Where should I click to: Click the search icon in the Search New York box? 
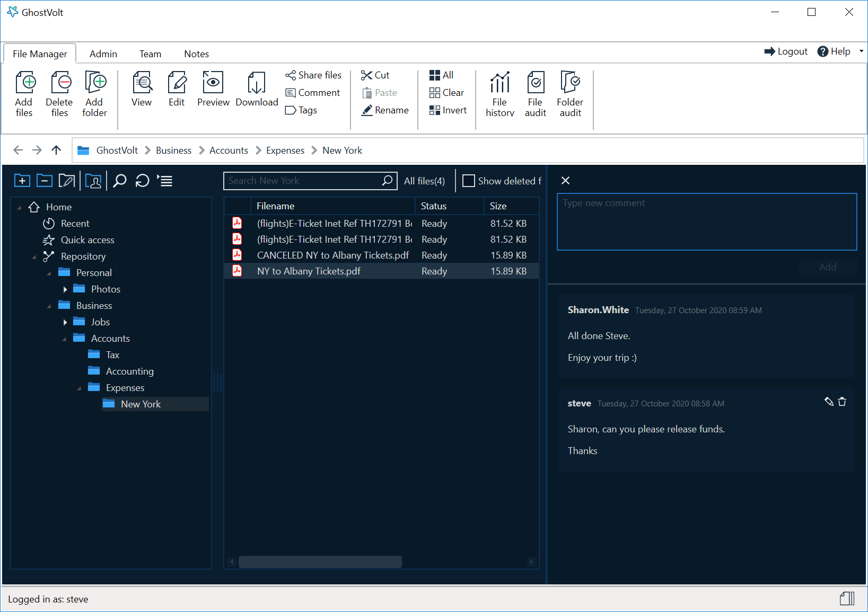[388, 181]
